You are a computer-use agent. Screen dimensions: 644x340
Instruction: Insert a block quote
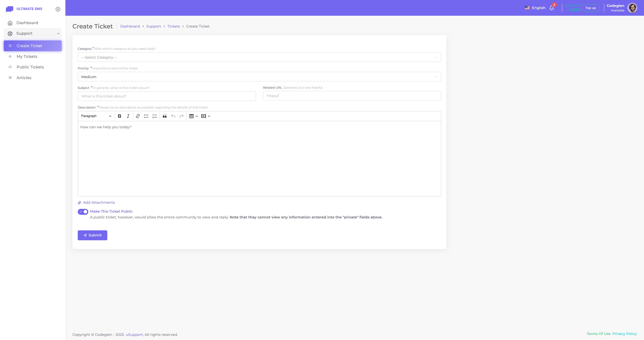pyautogui.click(x=165, y=116)
